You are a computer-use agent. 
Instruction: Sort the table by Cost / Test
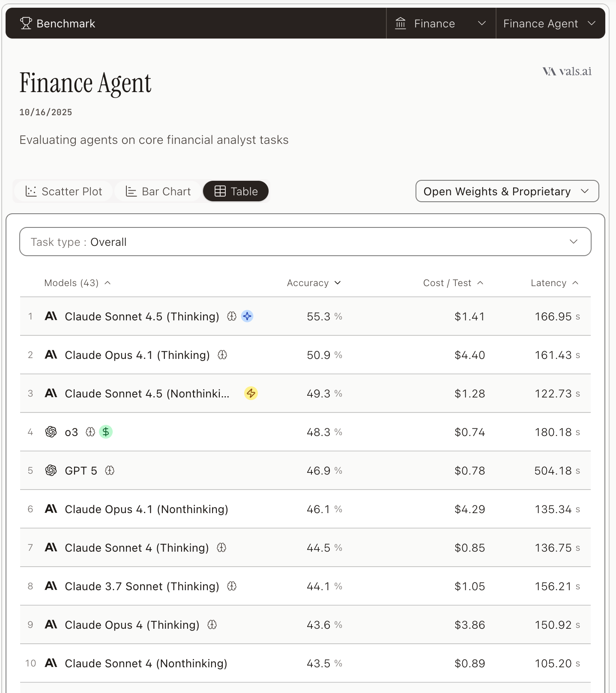click(453, 283)
